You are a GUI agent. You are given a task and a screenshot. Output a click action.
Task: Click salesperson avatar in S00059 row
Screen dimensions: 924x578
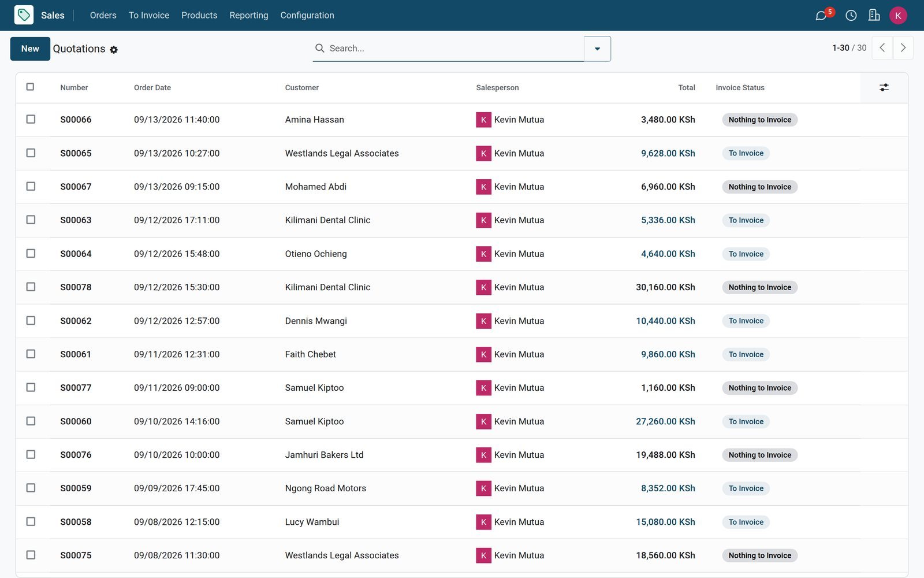tap(483, 488)
